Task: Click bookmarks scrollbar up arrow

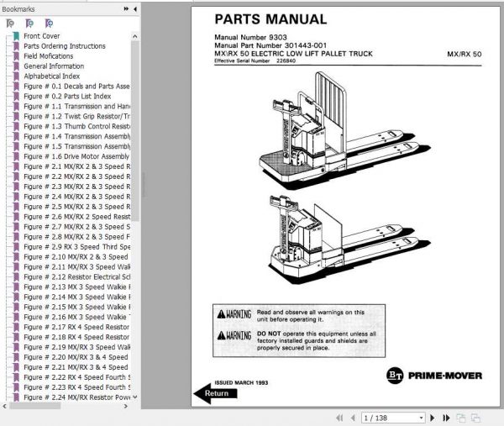Action: (135, 36)
